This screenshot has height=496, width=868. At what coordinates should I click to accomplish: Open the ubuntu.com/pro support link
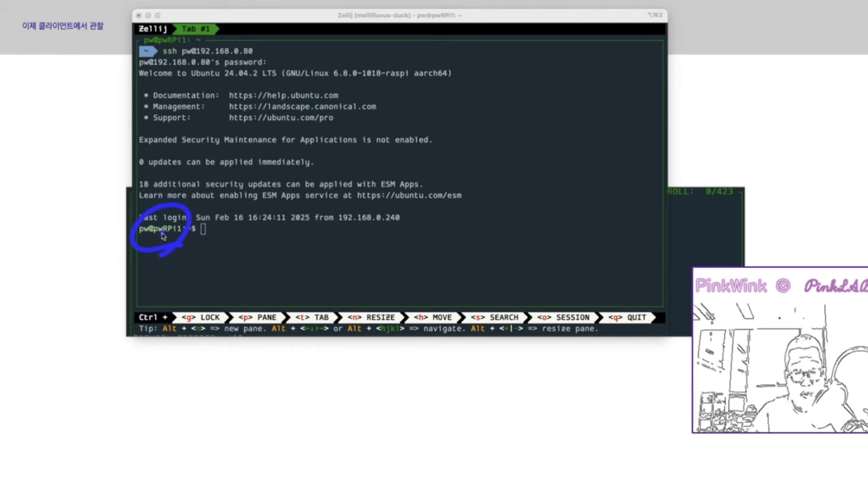(x=281, y=118)
